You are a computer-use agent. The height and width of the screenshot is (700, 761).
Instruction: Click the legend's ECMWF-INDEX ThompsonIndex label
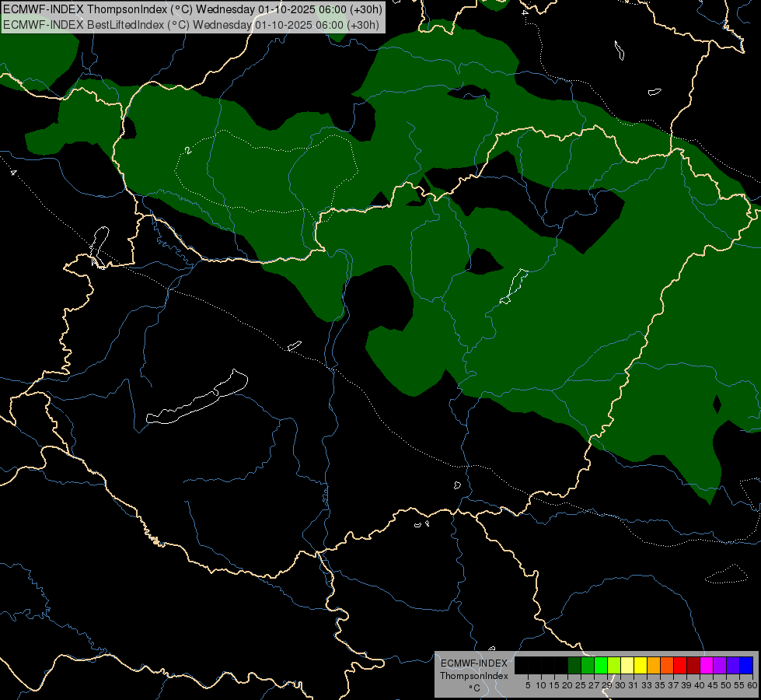[473, 669]
